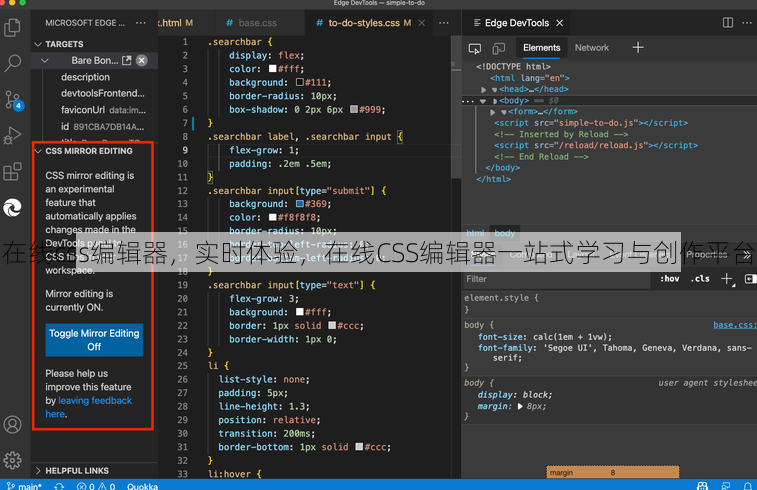Click the main branch status bar item

[x=24, y=486]
